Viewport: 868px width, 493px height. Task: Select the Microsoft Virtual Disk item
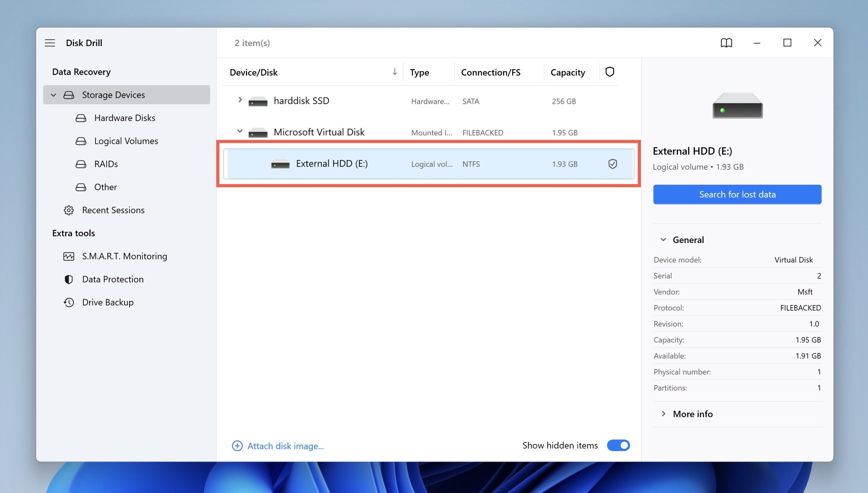[x=318, y=132]
